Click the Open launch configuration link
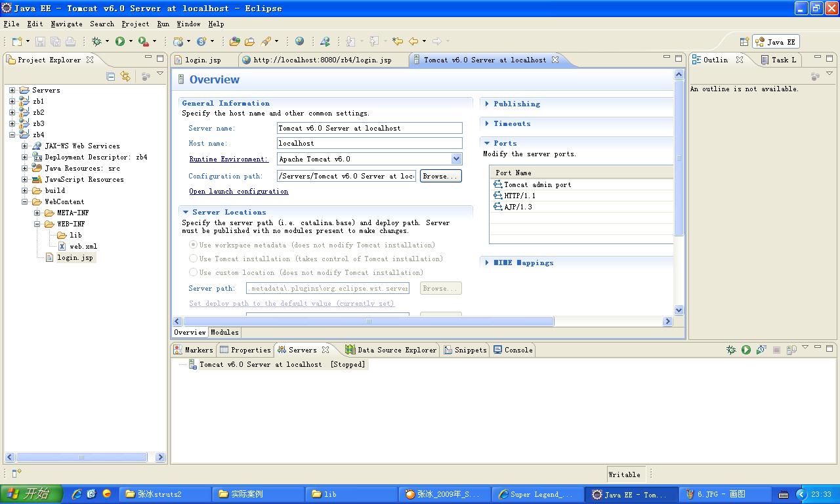The width and height of the screenshot is (840, 504). tap(238, 191)
